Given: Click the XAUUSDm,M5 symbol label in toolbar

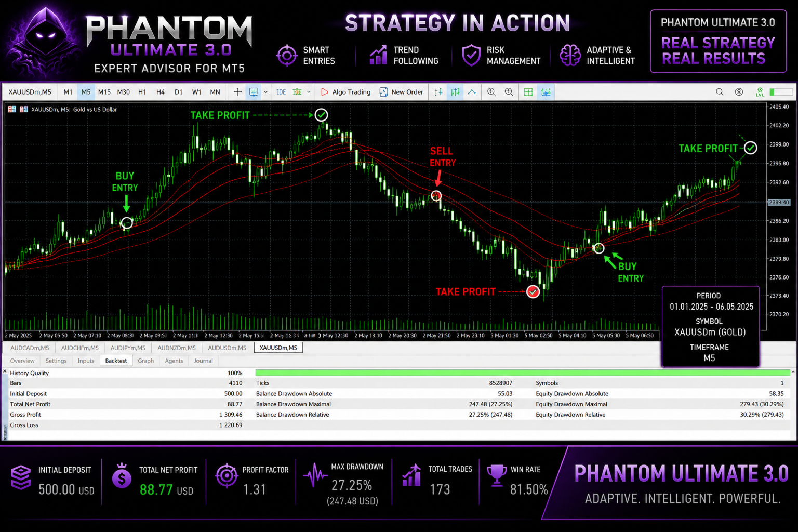Looking at the screenshot, I should point(30,92).
